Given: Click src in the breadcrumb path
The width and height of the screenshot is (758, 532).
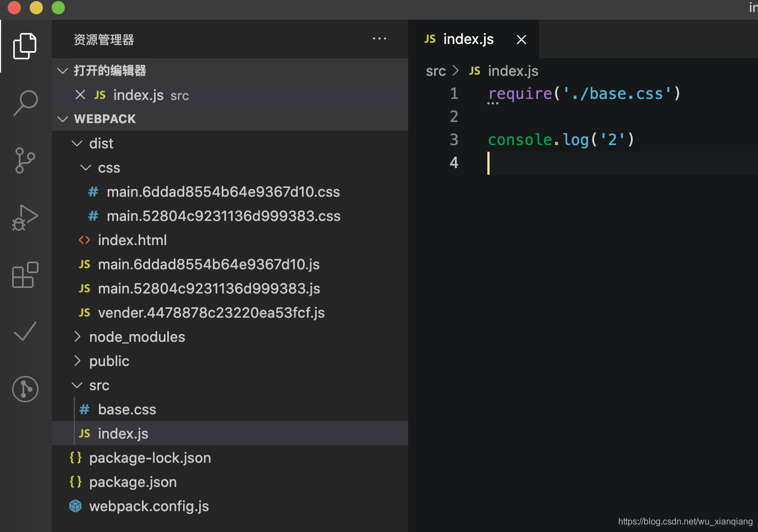Looking at the screenshot, I should tap(436, 71).
